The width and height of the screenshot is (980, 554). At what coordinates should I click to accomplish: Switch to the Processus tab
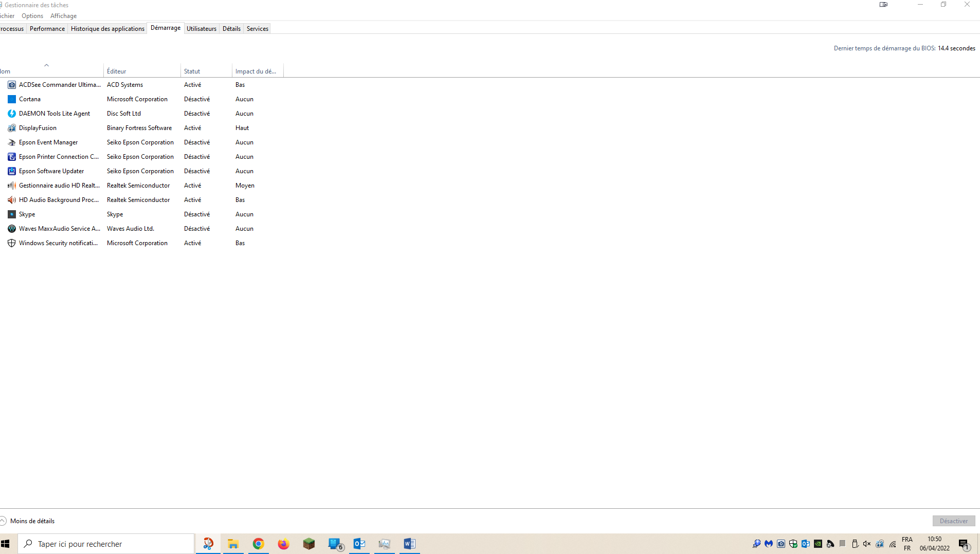(x=12, y=29)
